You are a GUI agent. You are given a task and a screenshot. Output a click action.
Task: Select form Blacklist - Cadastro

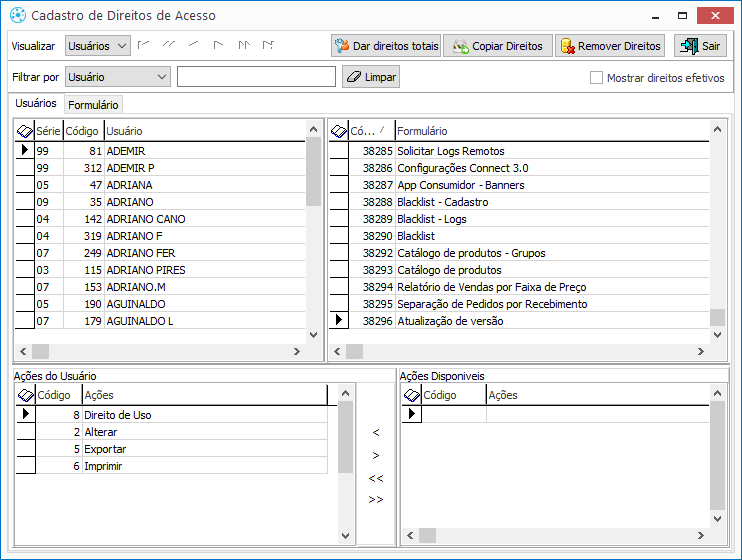click(520, 202)
